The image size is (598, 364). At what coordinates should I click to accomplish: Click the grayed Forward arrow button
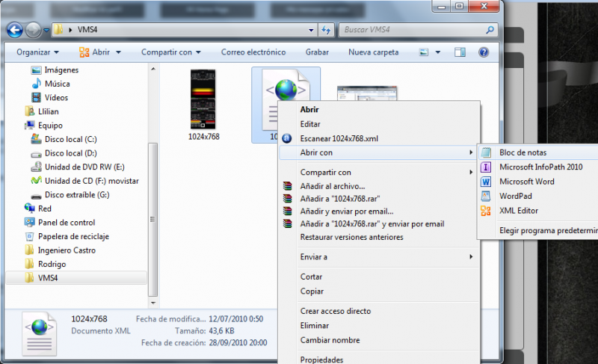tap(33, 30)
